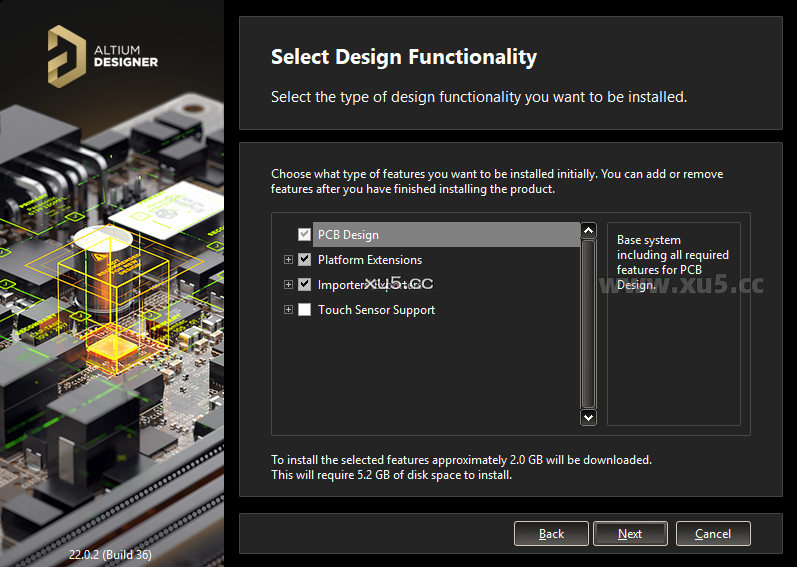Screen dimensions: 797x567
Task: Expand the Platform Extensions tree node
Action: (x=289, y=260)
